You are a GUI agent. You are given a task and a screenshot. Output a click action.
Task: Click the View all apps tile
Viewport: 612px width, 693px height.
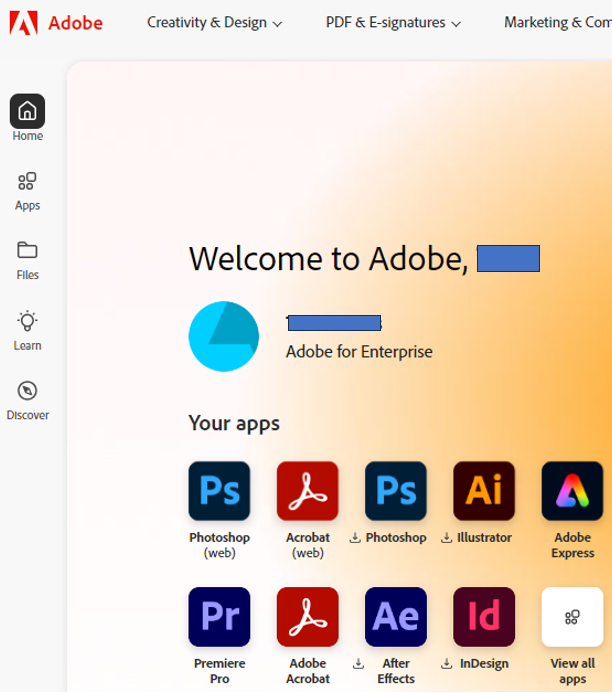click(x=573, y=617)
